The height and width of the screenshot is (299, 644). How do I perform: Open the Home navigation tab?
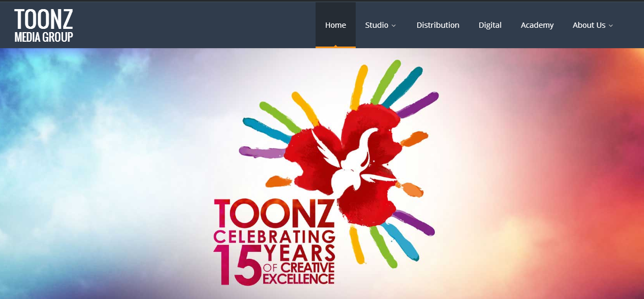[335, 25]
